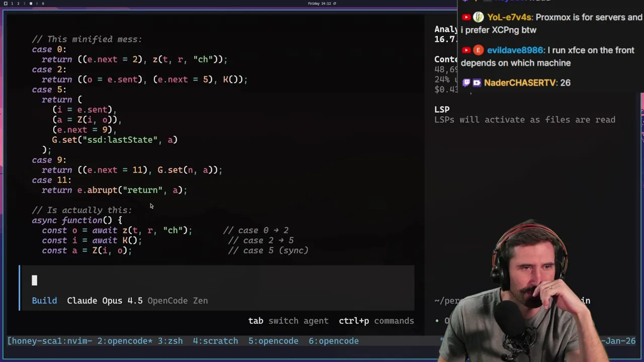Select tmux window 4:scratch

coord(215,341)
